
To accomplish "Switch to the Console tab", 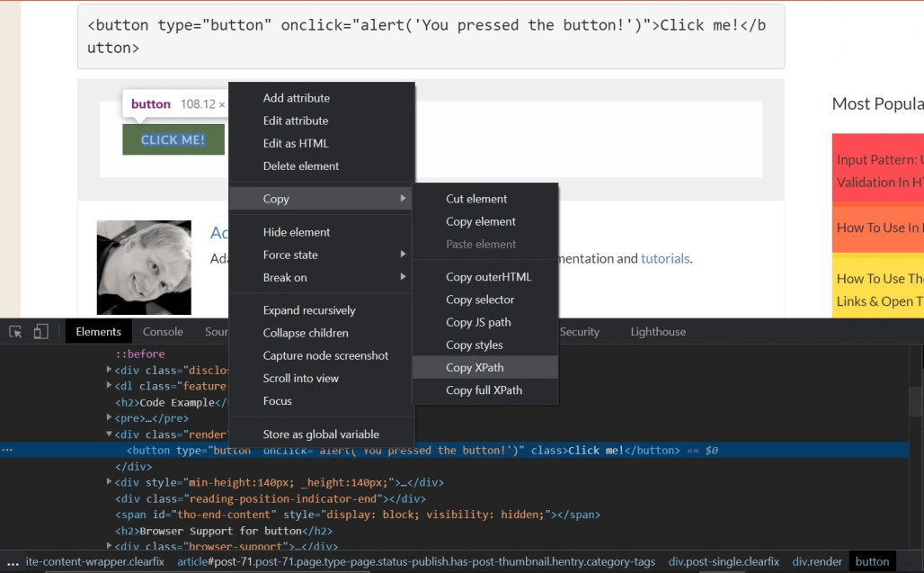I will click(x=163, y=331).
